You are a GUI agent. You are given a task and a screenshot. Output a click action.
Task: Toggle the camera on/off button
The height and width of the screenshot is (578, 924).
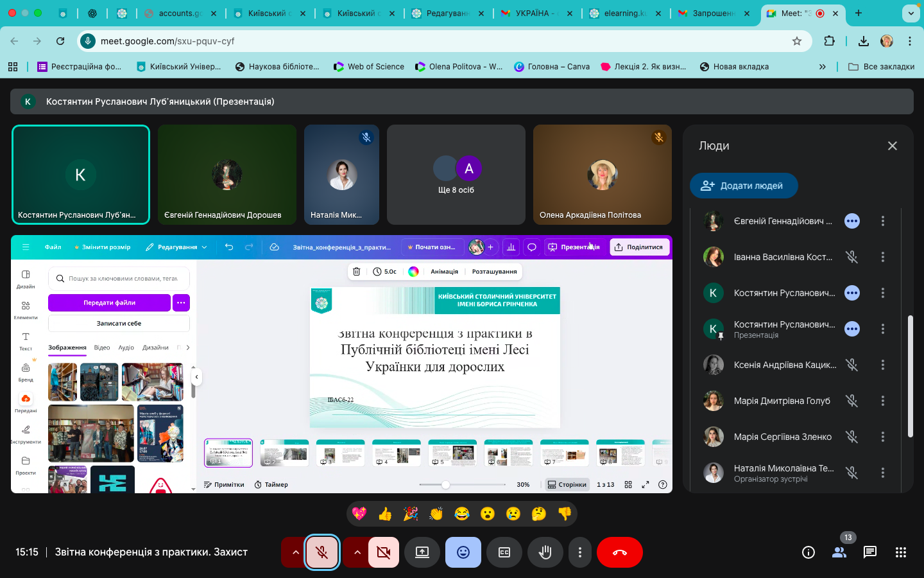(x=384, y=552)
